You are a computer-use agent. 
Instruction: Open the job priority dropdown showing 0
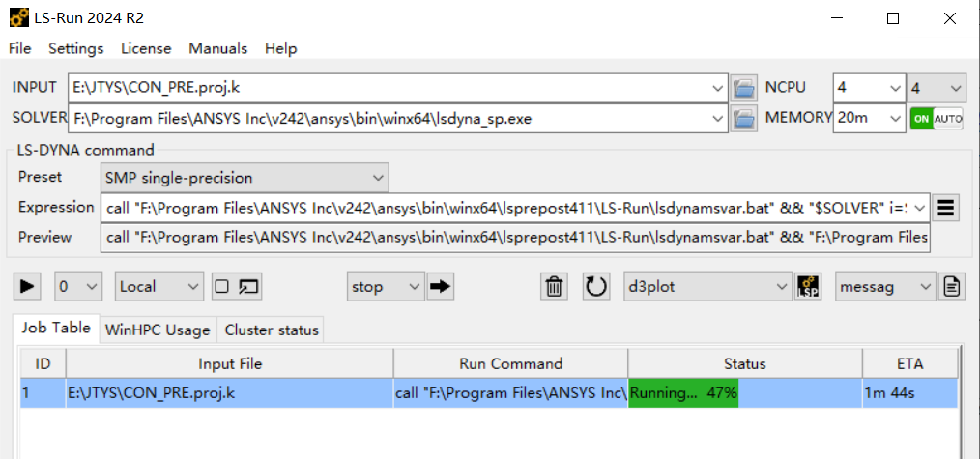(78, 287)
